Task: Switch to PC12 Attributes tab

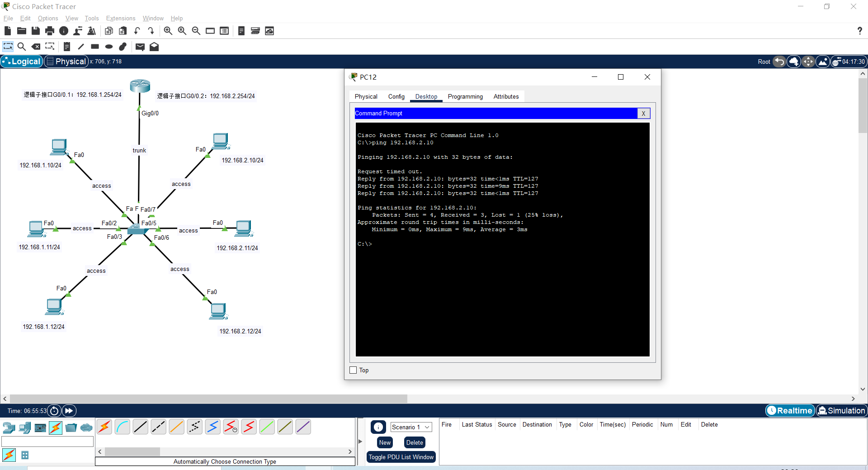Action: [506, 96]
